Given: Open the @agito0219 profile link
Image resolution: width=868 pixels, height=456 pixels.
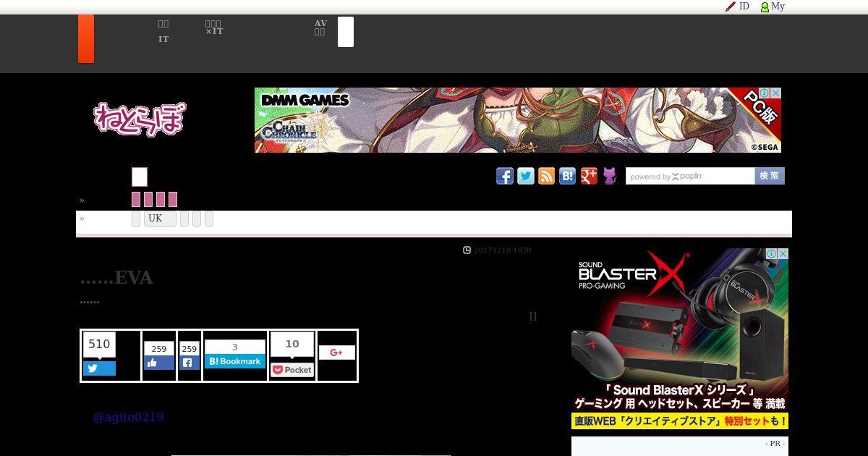Looking at the screenshot, I should coord(129,418).
